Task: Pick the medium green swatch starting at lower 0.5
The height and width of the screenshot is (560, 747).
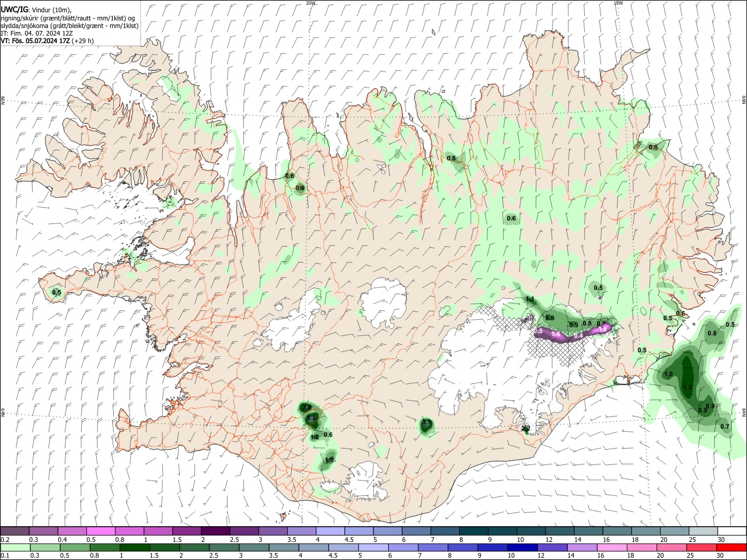Action: [x=75, y=547]
